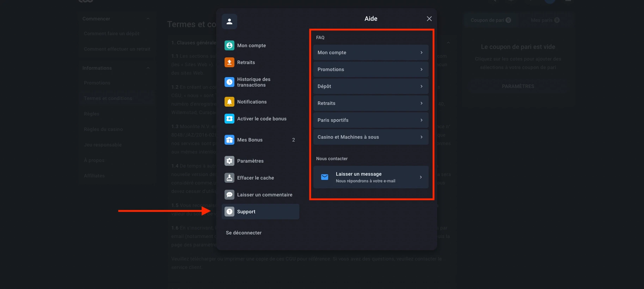Click the Paramètres gear icon
This screenshot has width=644, height=289.
(229, 161)
